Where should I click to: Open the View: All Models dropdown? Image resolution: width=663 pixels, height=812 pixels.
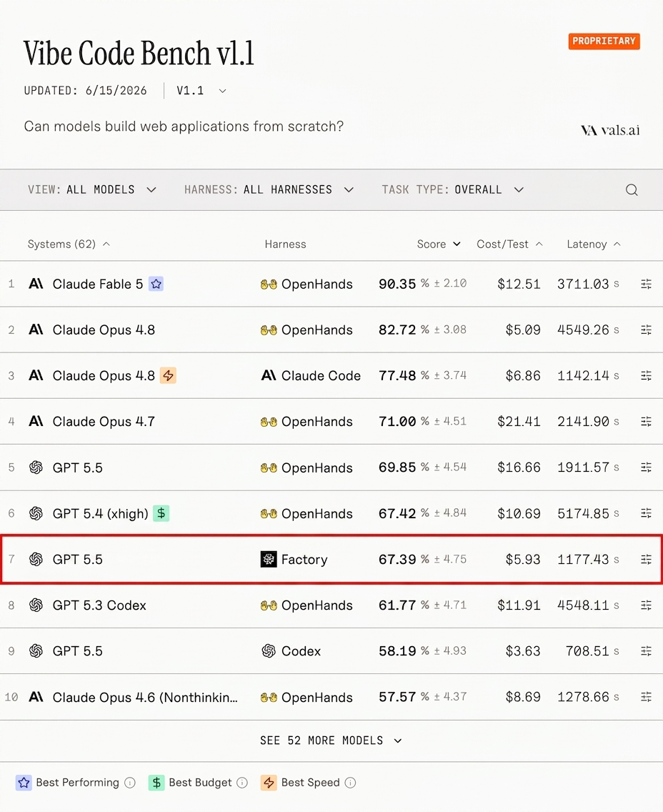tap(92, 190)
